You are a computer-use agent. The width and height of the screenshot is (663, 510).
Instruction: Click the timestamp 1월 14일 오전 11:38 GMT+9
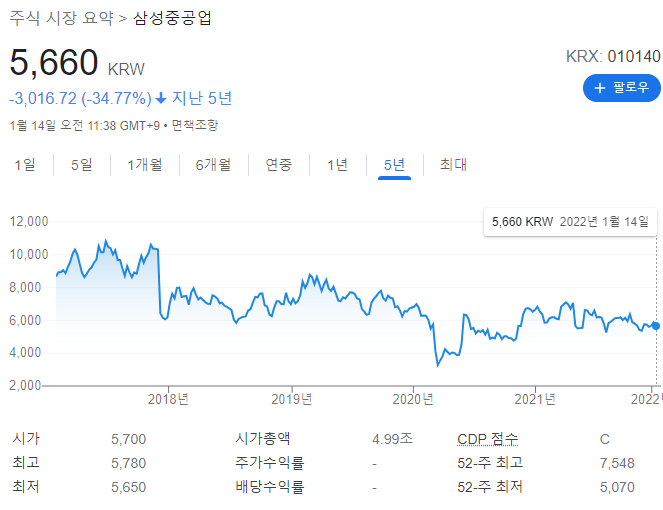pos(85,125)
